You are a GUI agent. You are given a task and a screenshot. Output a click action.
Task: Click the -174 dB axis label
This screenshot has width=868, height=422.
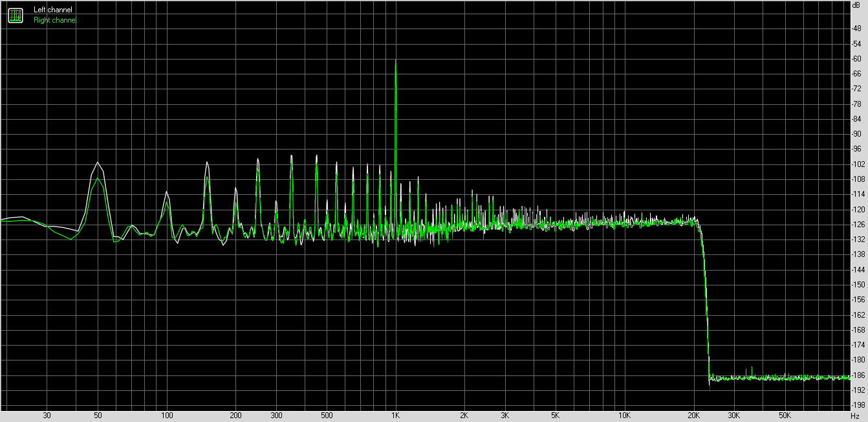click(x=859, y=344)
